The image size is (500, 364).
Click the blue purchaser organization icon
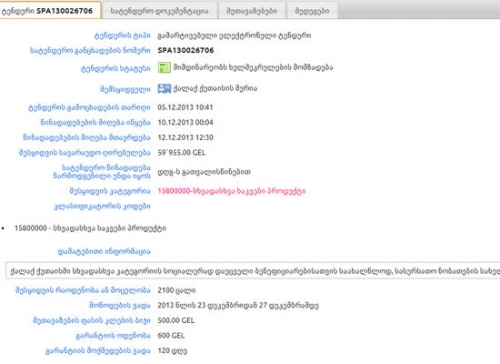(164, 89)
